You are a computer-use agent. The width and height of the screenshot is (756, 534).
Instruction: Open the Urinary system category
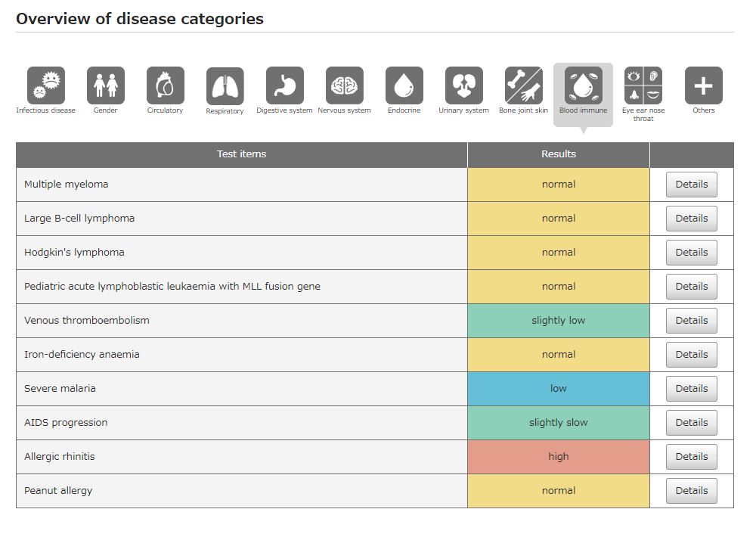tap(463, 85)
